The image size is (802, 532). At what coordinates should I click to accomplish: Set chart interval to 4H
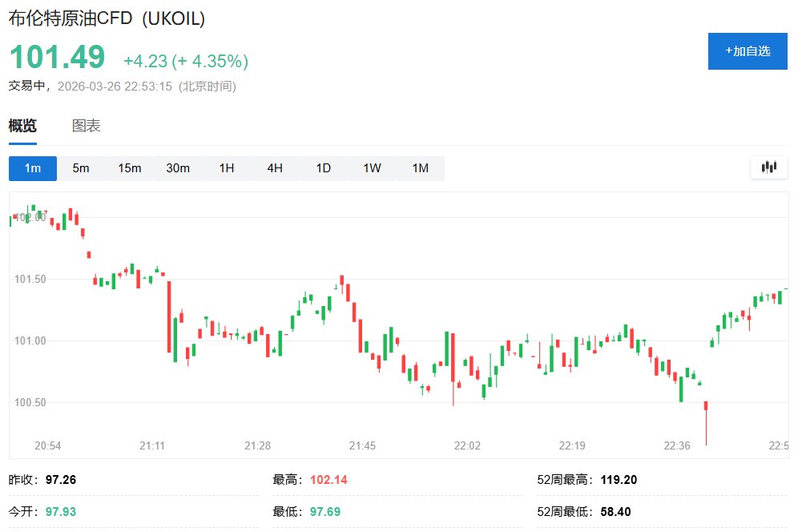coord(275,168)
